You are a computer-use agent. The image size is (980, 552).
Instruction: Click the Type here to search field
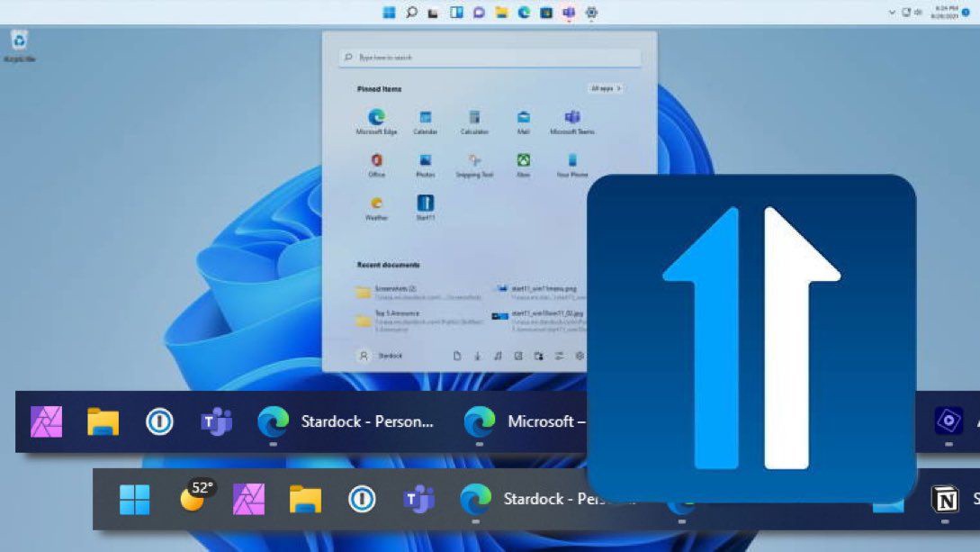point(490,57)
